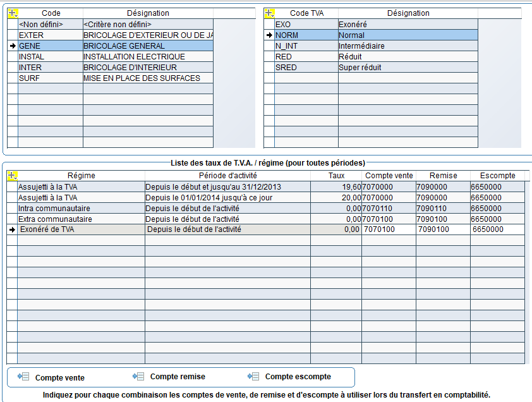
Task: Click the Taux column header
Action: (336, 176)
